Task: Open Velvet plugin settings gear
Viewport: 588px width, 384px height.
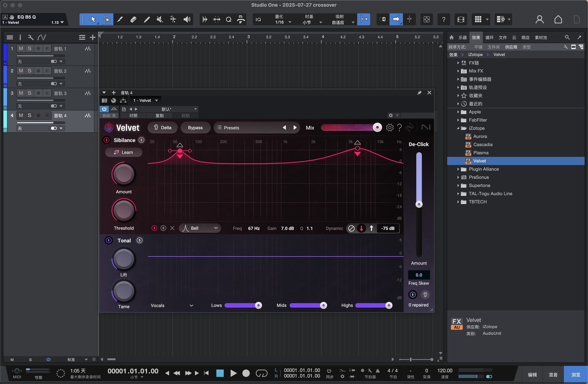Action: point(390,128)
